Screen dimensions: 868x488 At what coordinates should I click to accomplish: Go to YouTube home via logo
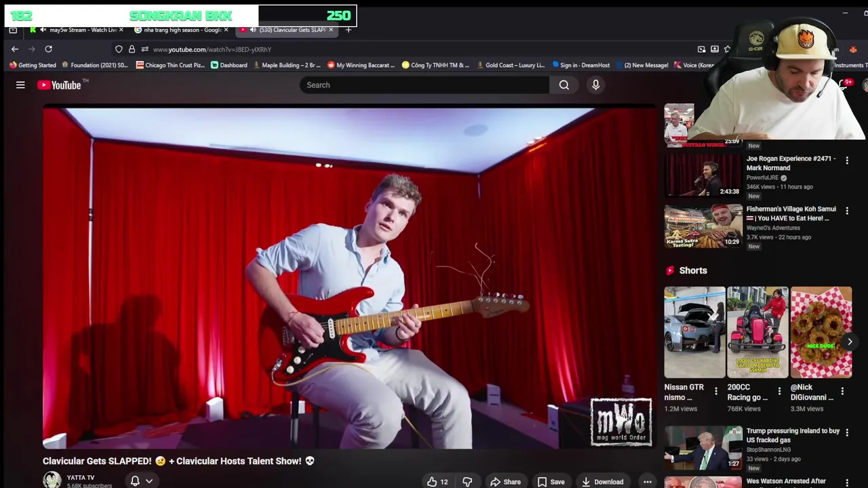point(58,85)
